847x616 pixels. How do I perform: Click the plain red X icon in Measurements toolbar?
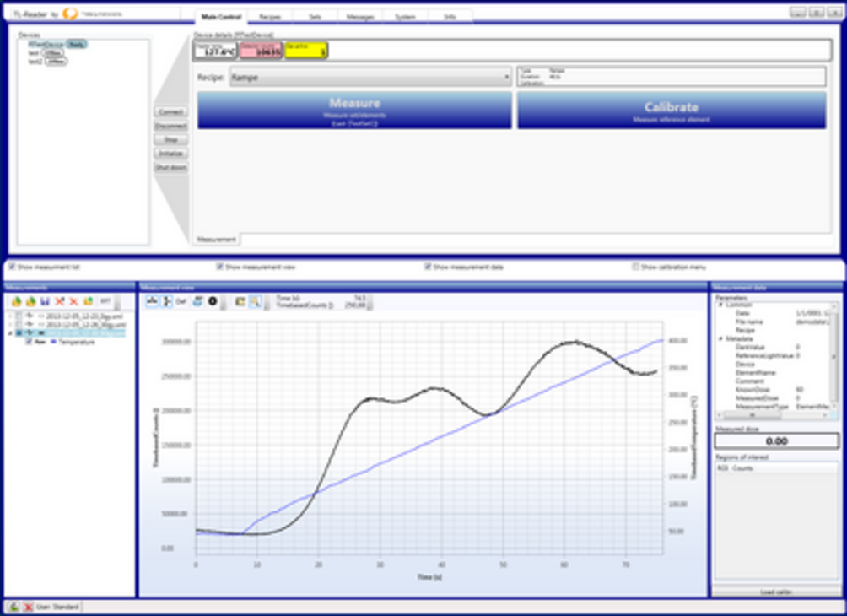click(x=73, y=301)
